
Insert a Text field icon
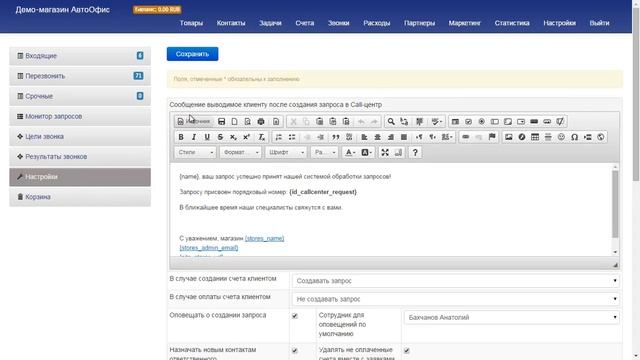coord(495,122)
